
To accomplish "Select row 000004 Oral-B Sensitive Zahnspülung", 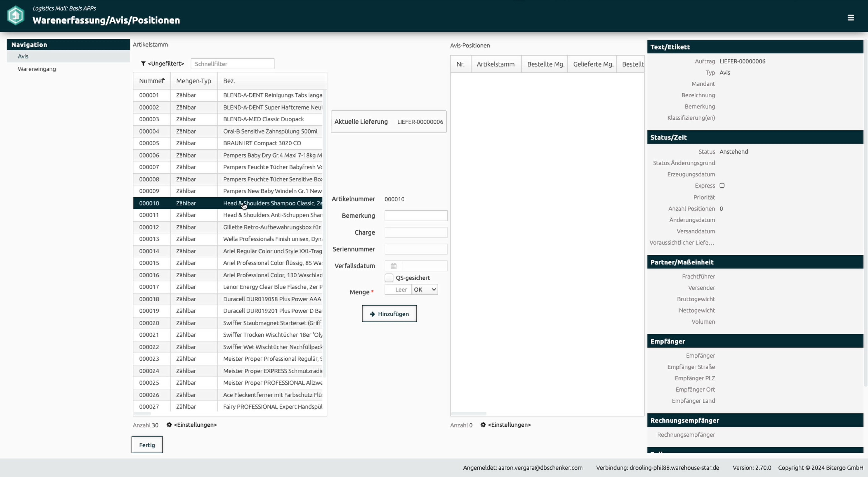I will click(x=228, y=131).
